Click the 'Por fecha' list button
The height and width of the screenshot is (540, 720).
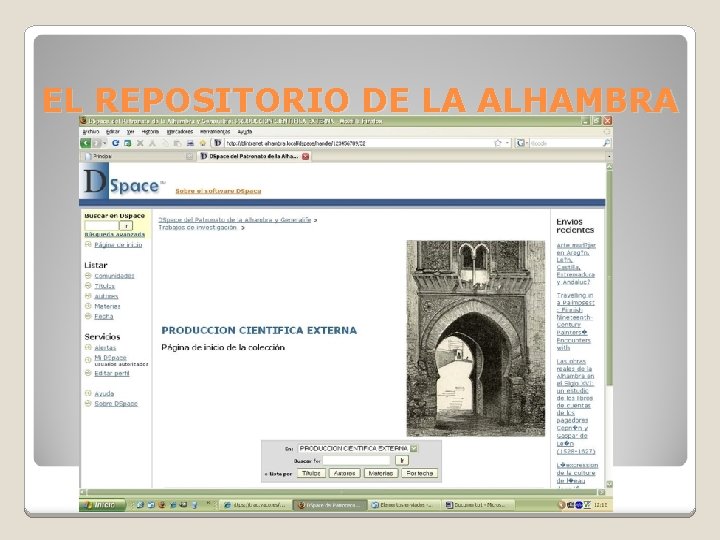click(x=420, y=473)
